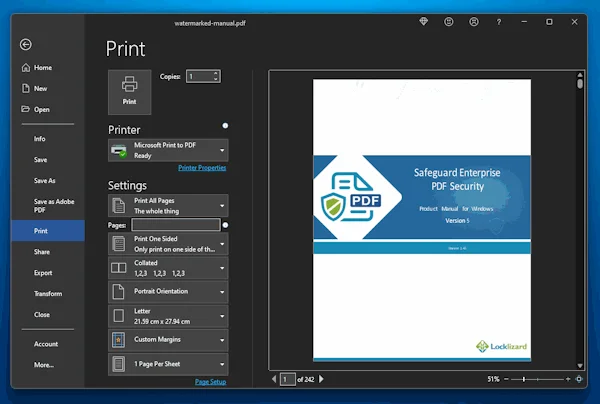Click the portrait page icon
The image size is (600, 404).
(119, 292)
